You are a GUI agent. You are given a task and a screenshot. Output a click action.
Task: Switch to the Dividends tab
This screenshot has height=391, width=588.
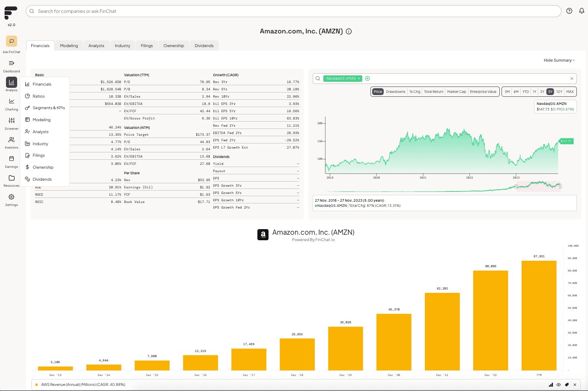point(204,46)
